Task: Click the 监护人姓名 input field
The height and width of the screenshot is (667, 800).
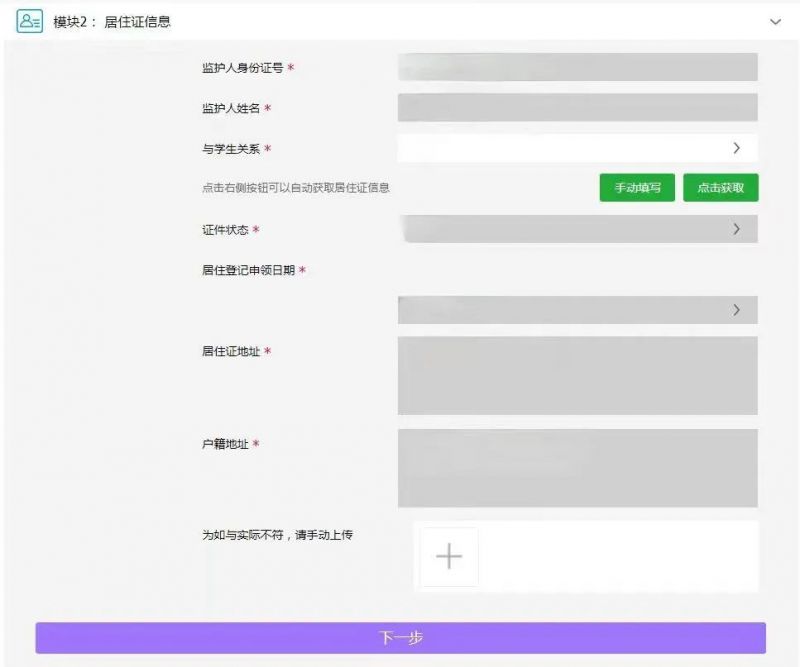Action: tap(578, 107)
